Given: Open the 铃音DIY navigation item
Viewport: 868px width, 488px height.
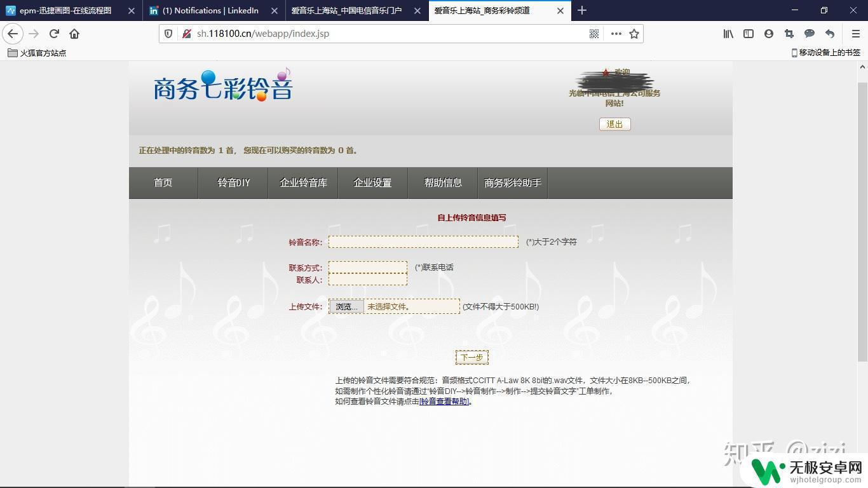Looking at the screenshot, I should tap(234, 183).
